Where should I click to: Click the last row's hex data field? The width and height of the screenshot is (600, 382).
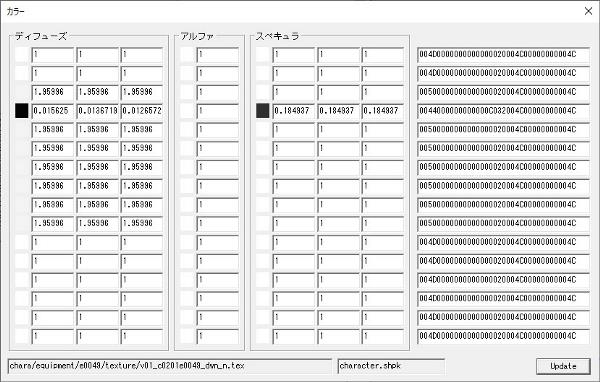point(503,336)
